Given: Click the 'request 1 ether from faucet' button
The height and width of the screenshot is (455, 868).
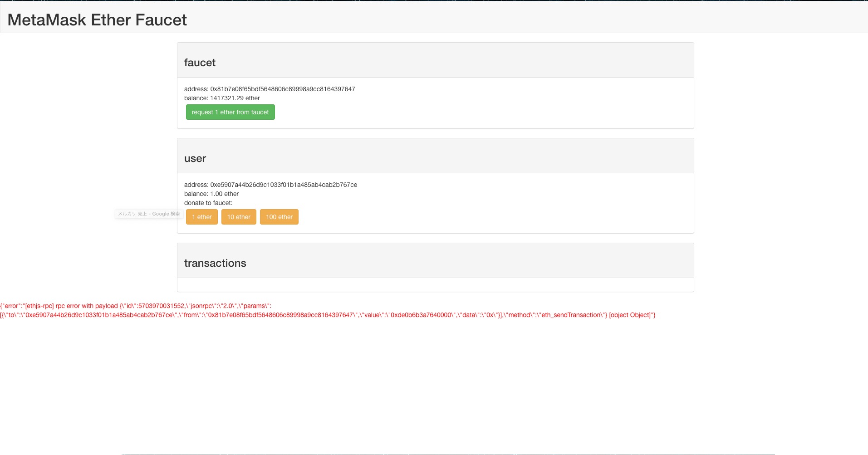Looking at the screenshot, I should click(230, 112).
